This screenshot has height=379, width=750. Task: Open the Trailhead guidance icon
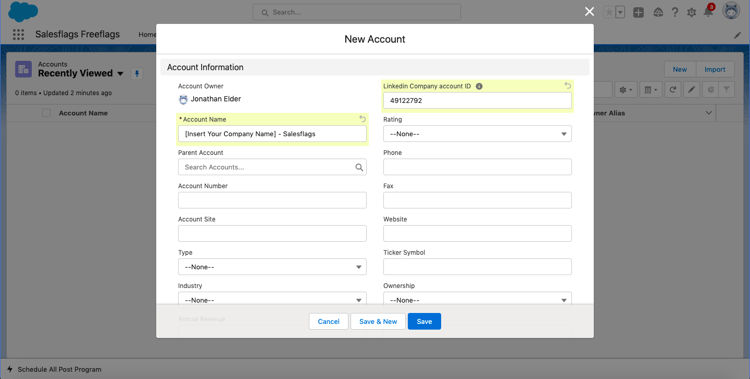[658, 12]
